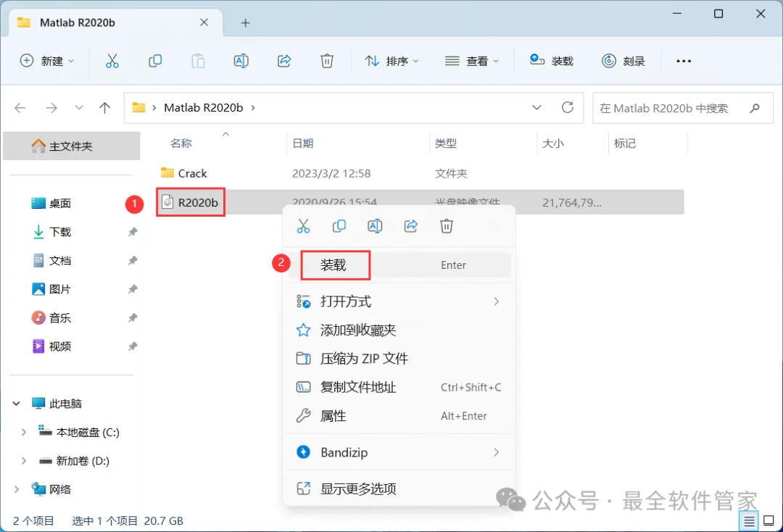Image resolution: width=783 pixels, height=532 pixels.
Task: Go up one folder level
Action: click(x=105, y=108)
